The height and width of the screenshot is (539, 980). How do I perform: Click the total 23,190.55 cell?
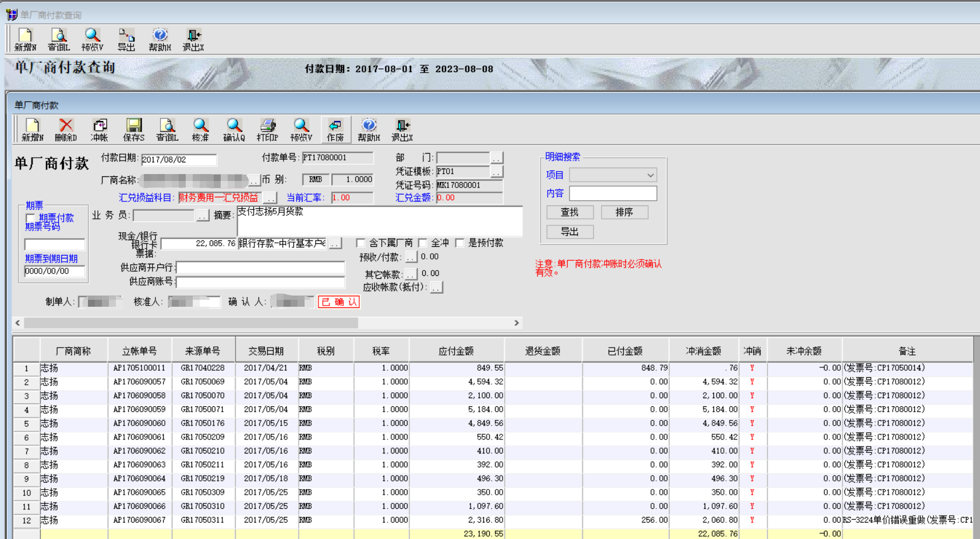pos(457,534)
